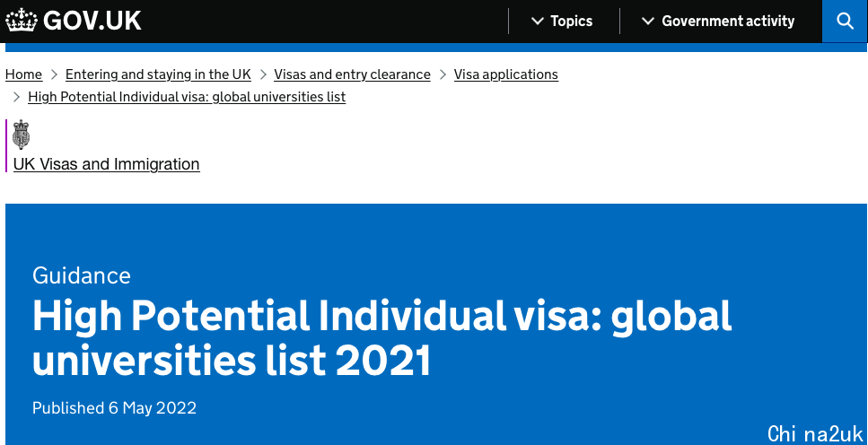Click the chevron icon beside Government activity

coord(648,21)
